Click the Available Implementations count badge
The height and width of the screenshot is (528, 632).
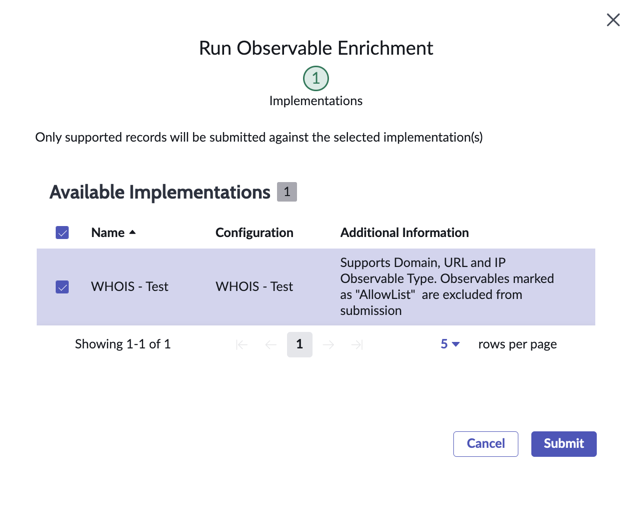[287, 191]
